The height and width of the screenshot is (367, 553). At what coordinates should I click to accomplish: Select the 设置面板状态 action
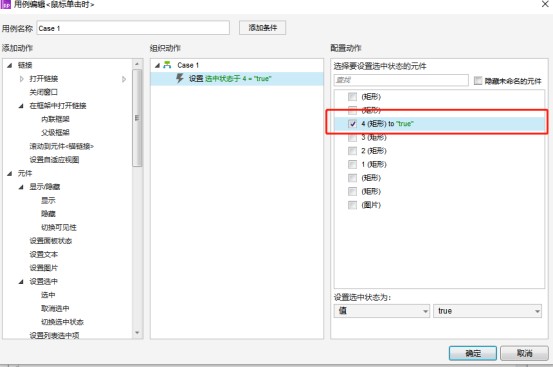pos(50,241)
